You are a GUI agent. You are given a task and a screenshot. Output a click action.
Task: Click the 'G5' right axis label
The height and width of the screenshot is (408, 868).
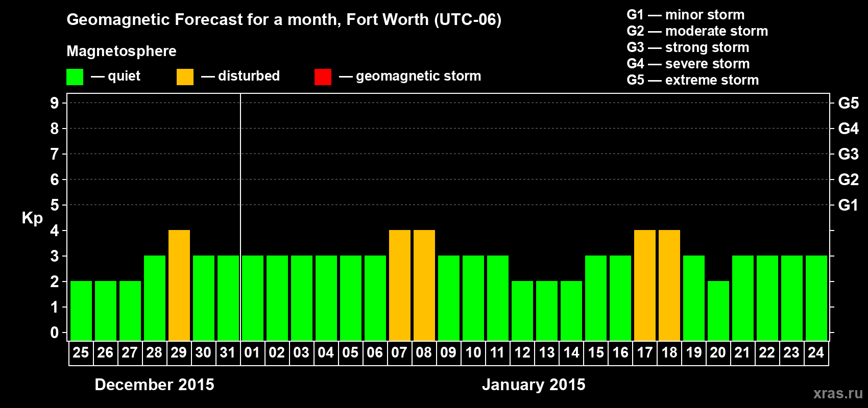(849, 103)
